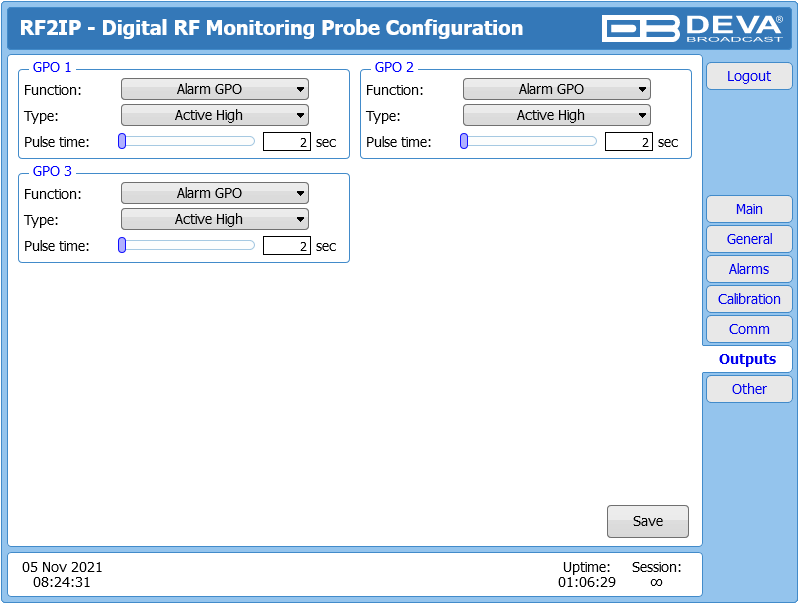This screenshot has height=604, width=799.
Task: Click the DEVA Broadcast logo
Action: coord(692,28)
